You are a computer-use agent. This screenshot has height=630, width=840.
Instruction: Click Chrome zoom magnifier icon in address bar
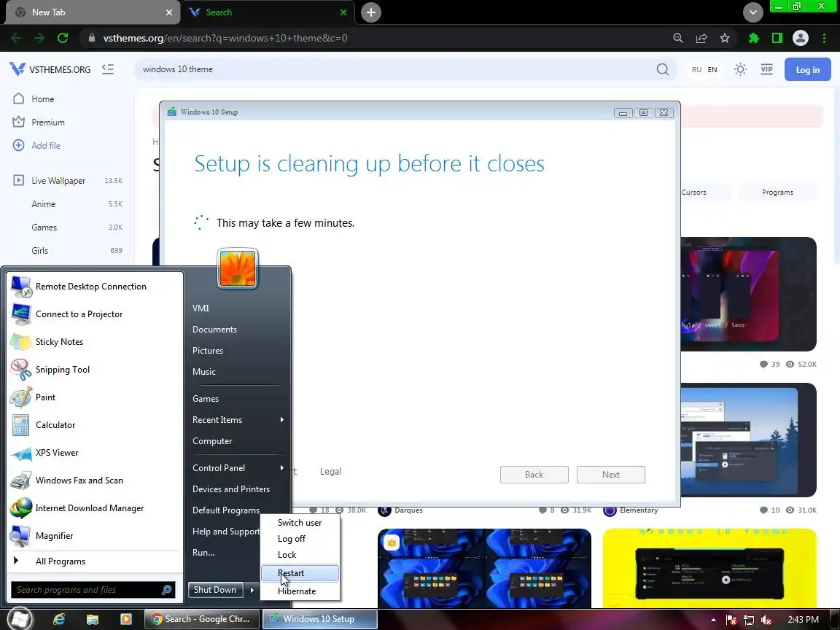[677, 38]
